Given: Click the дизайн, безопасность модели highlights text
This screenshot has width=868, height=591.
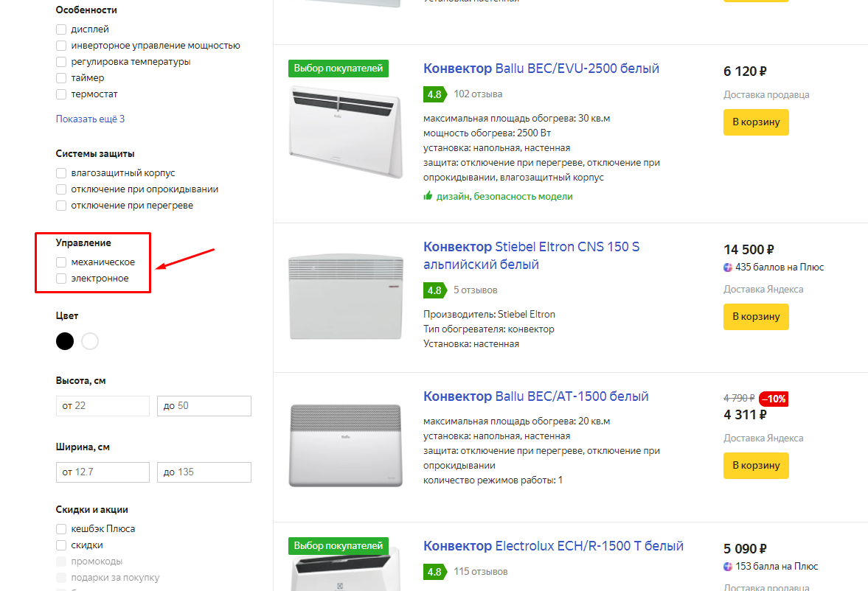Looking at the screenshot, I should (504, 197).
